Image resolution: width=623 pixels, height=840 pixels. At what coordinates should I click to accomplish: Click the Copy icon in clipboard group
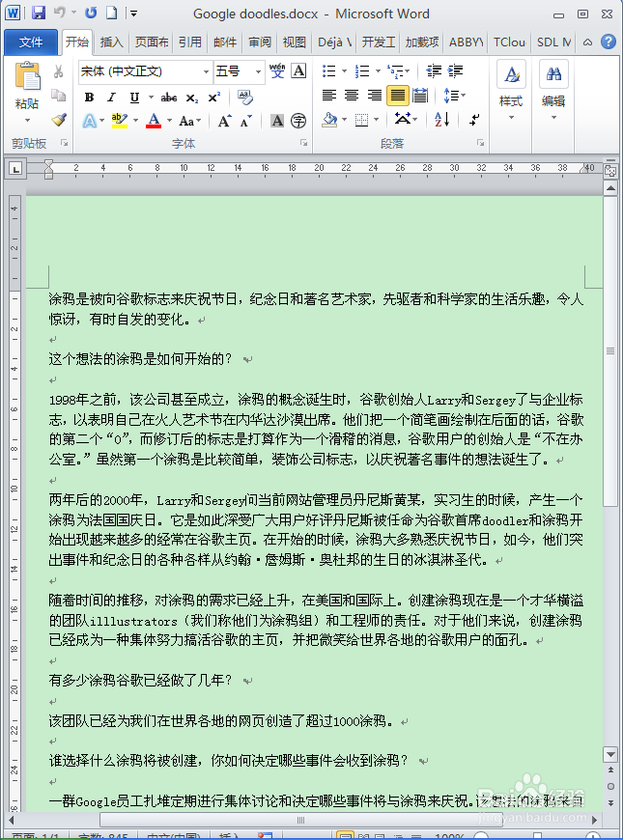(58, 96)
